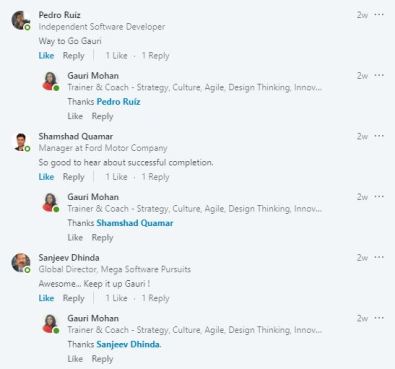Viewport: 395px width, 369px height.
Task: Click the 2w timestamp on Shamshad's comment
Action: pyautogui.click(x=362, y=136)
